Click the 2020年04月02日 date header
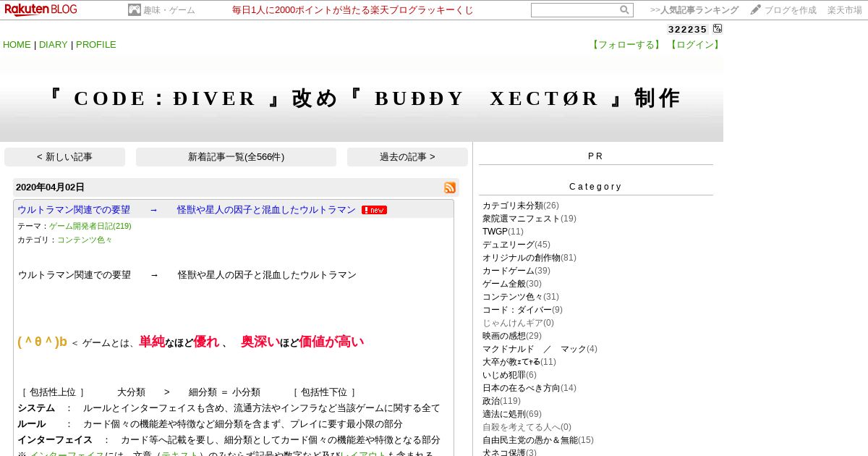This screenshot has width=868, height=456. pyautogui.click(x=50, y=187)
